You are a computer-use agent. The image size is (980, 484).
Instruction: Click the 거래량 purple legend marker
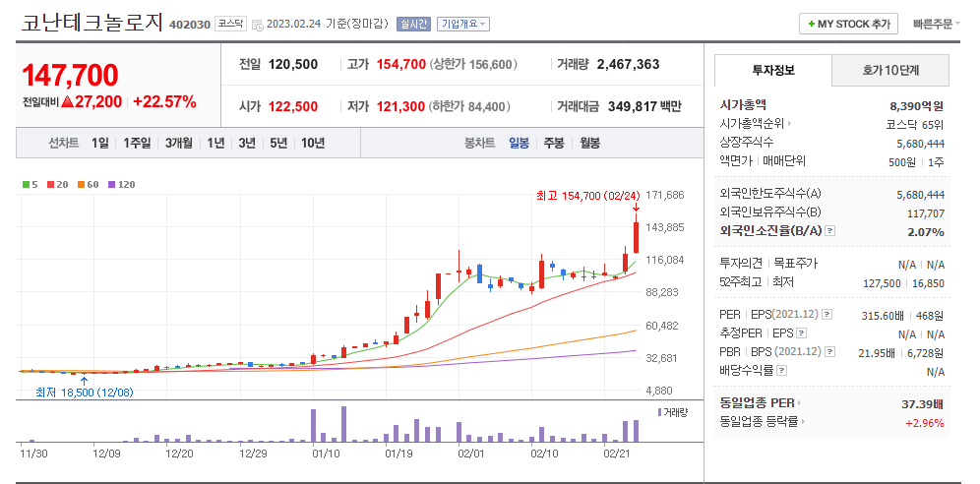[659, 412]
